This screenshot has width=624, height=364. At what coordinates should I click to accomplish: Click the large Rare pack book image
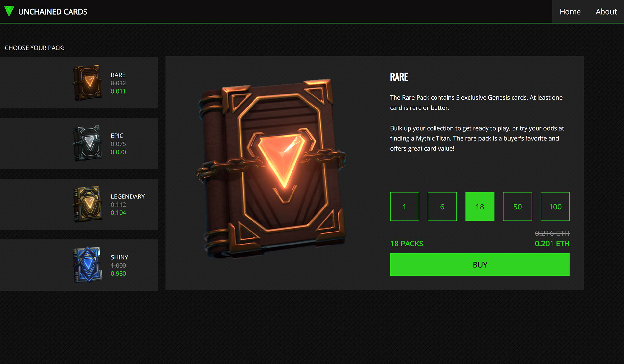(x=271, y=169)
